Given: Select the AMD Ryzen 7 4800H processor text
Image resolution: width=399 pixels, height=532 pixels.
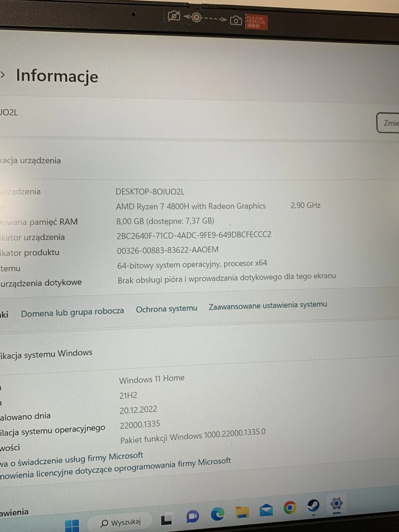Looking at the screenshot, I should point(191,206).
